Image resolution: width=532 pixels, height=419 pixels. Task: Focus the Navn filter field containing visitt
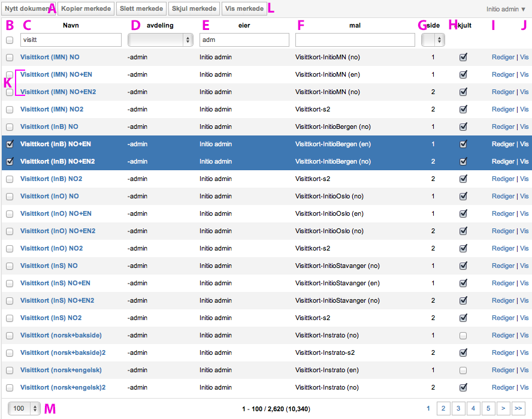[71, 40]
